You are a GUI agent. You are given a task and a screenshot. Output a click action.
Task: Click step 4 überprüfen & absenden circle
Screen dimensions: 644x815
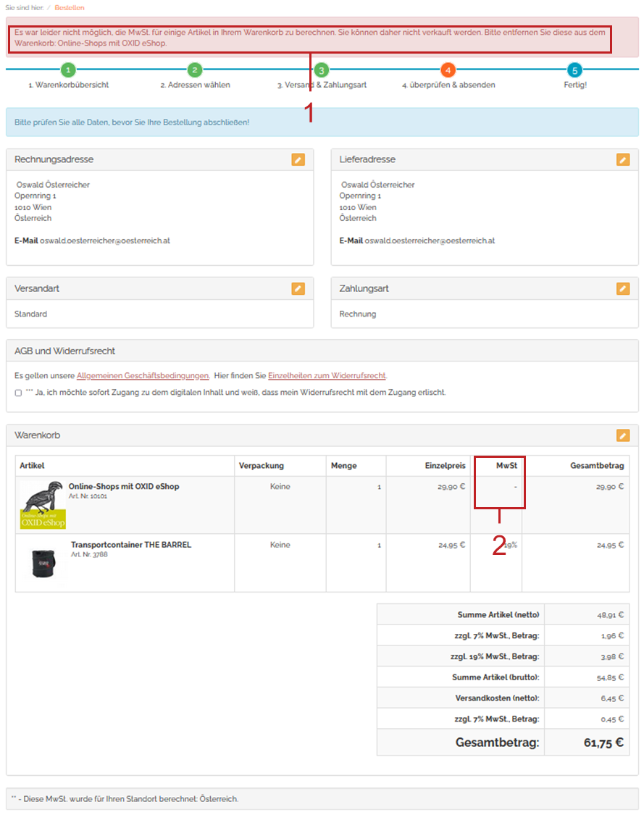click(x=448, y=70)
